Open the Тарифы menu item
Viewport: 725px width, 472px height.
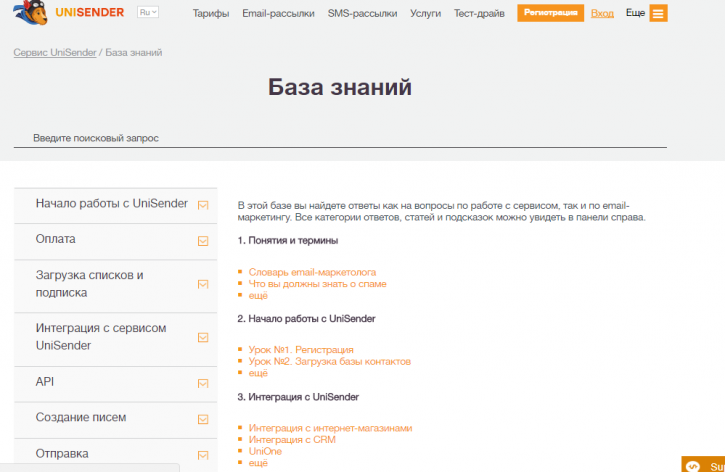(211, 13)
